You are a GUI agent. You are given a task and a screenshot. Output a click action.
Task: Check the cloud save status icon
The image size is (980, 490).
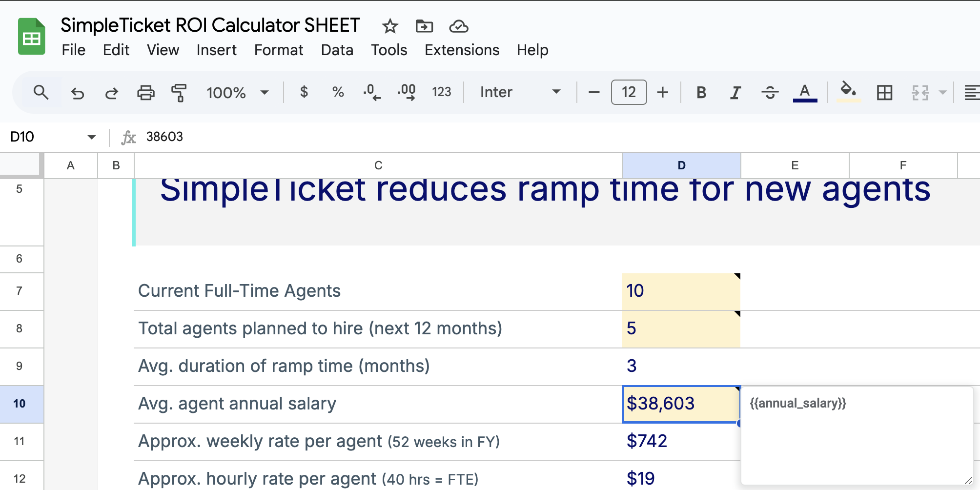click(x=459, y=26)
